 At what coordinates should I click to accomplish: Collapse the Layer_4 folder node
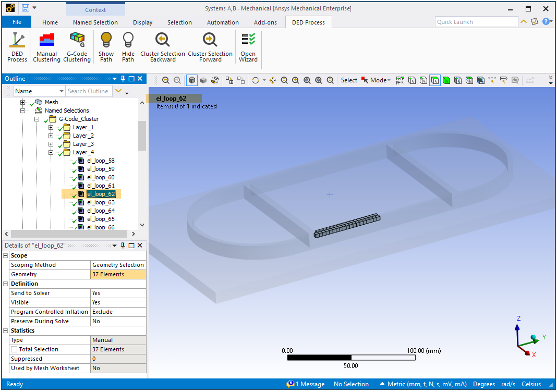click(51, 153)
